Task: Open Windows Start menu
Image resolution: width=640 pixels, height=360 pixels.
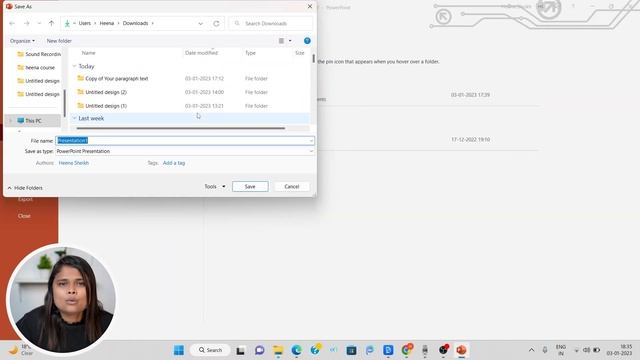Action: point(179,350)
